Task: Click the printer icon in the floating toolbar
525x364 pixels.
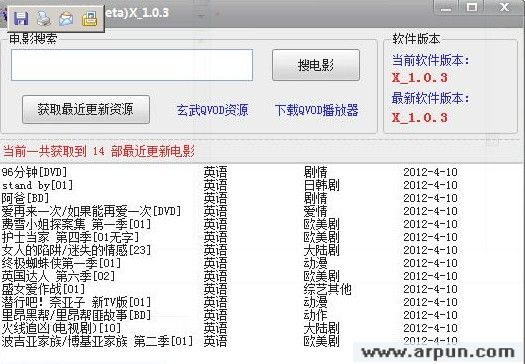Action: click(44, 18)
